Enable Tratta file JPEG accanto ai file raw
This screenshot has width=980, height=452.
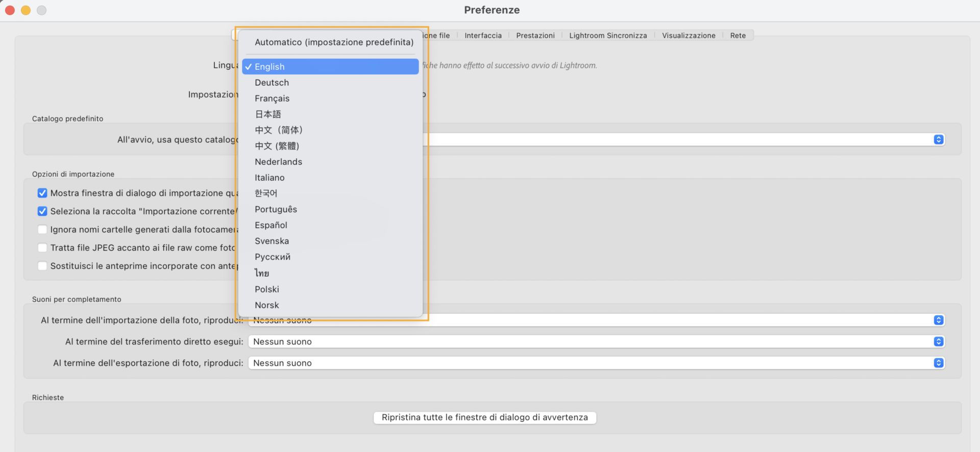pos(42,247)
